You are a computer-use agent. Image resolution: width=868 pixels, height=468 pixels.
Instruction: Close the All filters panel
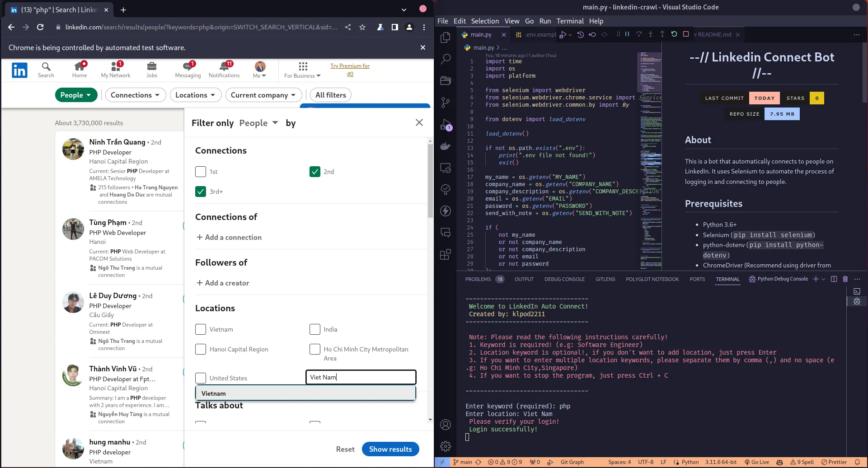[419, 122]
